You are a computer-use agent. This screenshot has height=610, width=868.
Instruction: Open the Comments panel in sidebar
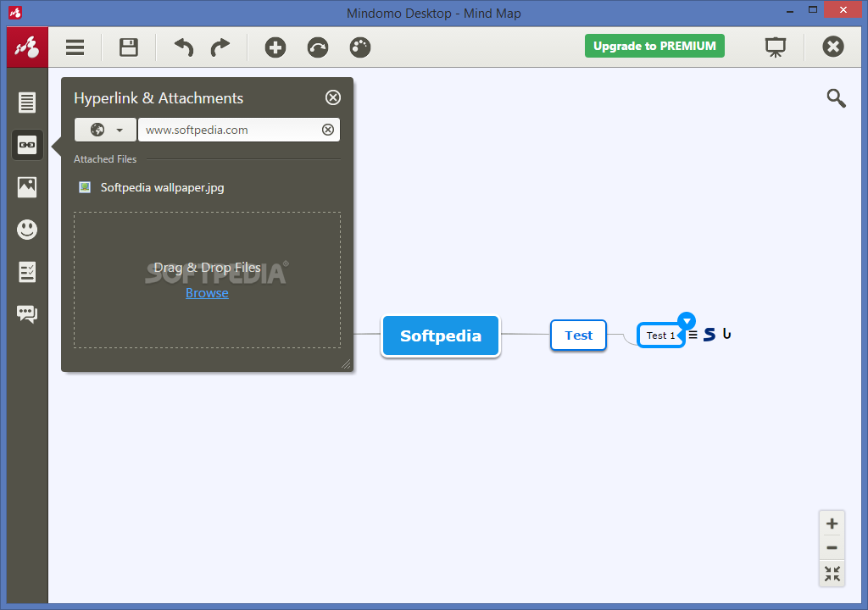(27, 313)
